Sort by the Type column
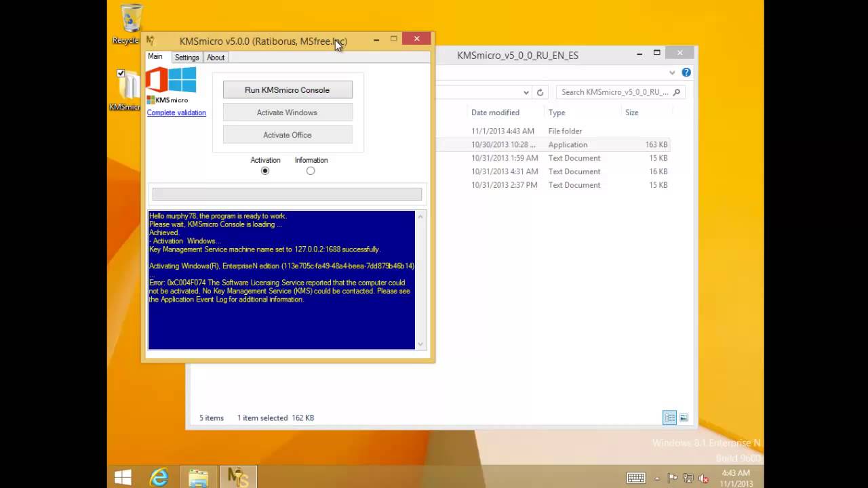 557,113
